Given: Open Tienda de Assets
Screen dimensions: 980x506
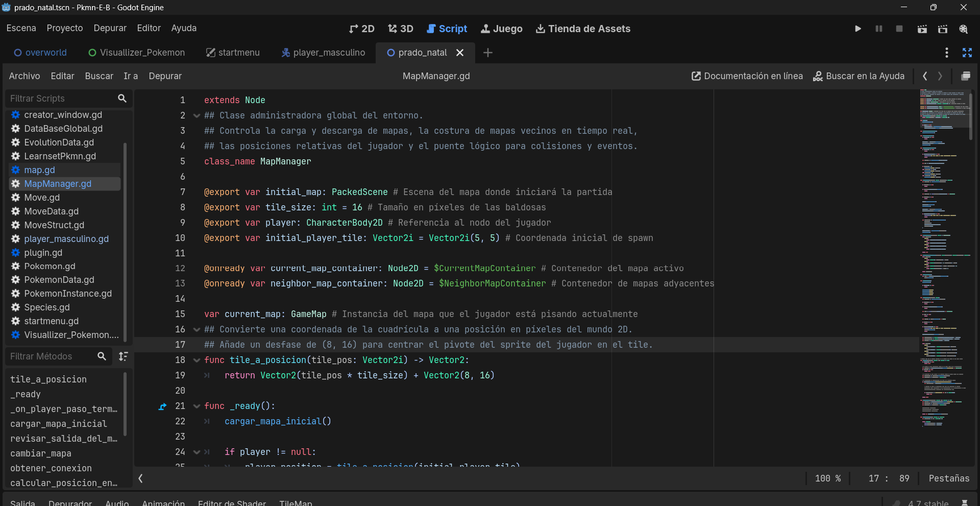Looking at the screenshot, I should [x=583, y=29].
